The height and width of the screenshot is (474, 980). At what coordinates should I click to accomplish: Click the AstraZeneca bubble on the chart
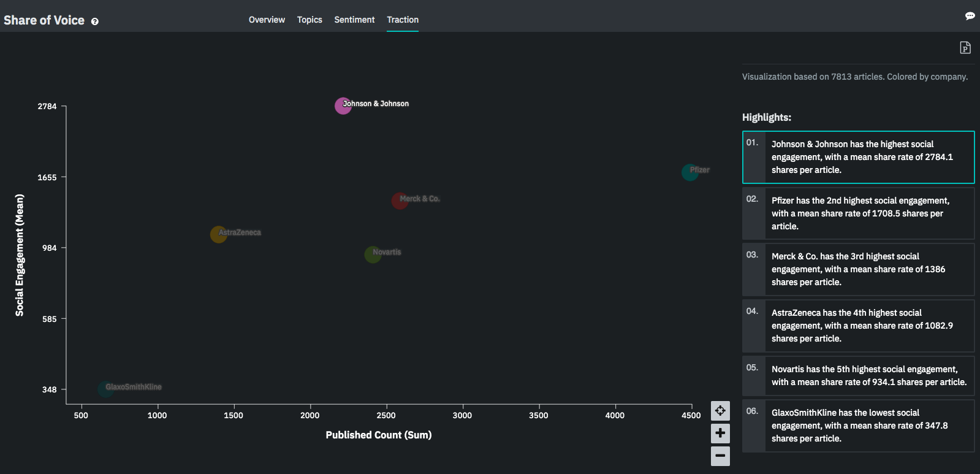(219, 234)
